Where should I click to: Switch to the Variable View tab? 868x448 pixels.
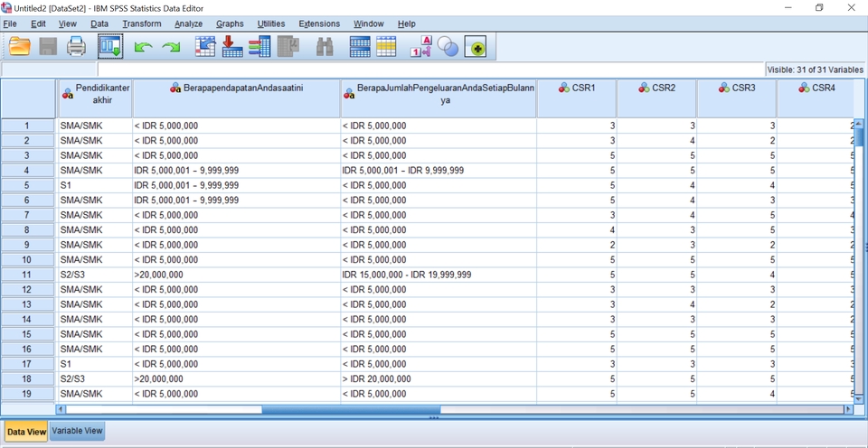78,431
